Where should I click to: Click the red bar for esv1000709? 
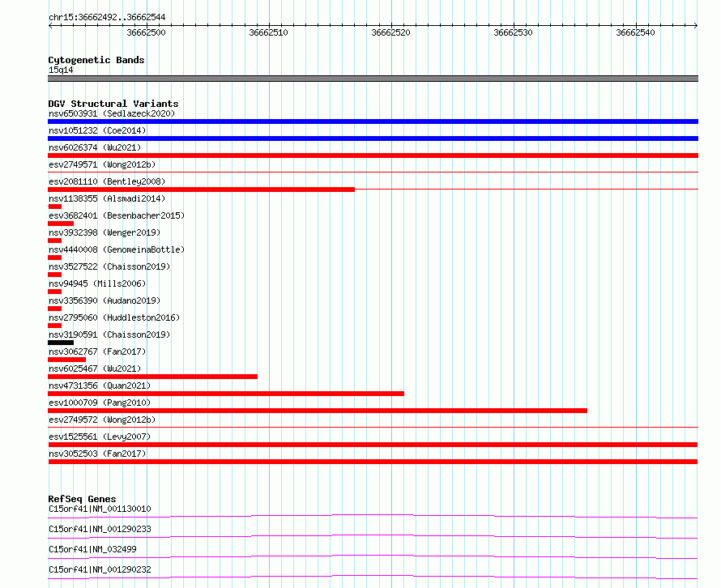(318, 411)
